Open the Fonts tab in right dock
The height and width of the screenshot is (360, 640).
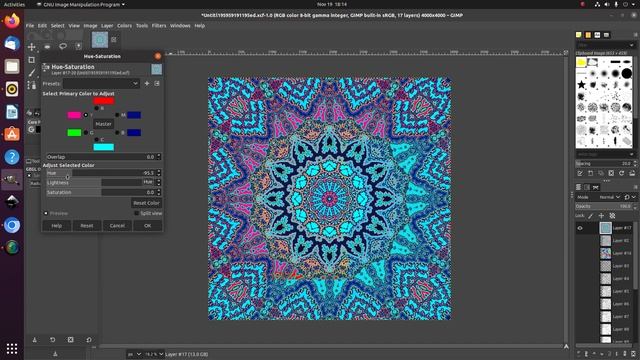point(598,35)
